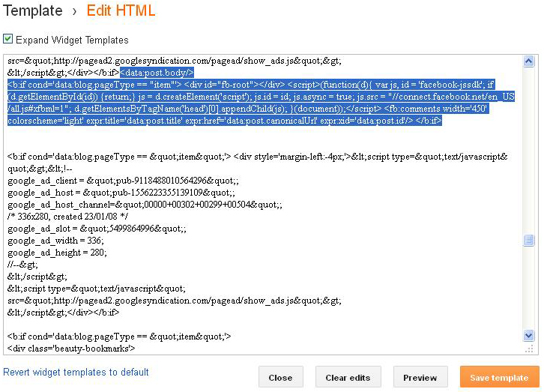The image size is (544, 392).
Task: Click the textarea resize grip corner
Action: pos(529,349)
